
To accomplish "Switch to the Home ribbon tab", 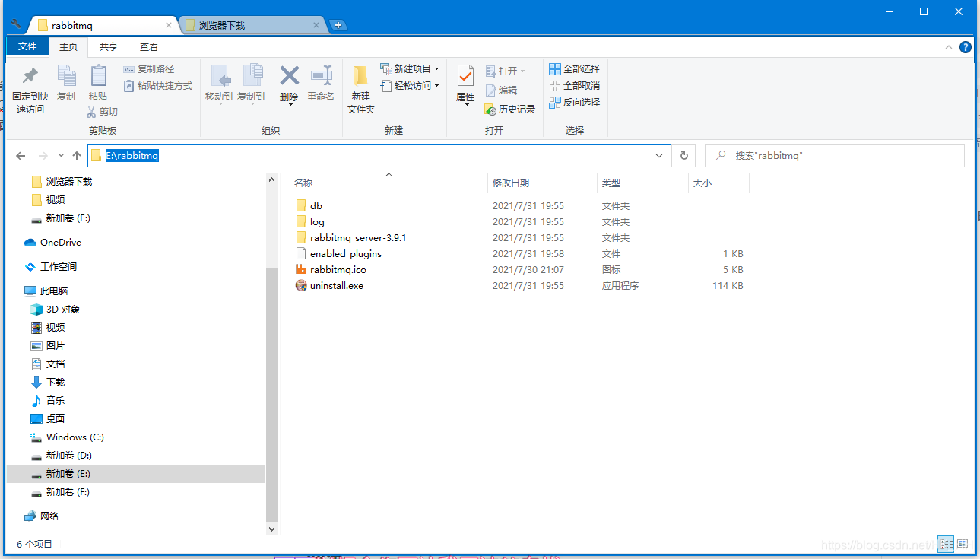I will point(68,46).
